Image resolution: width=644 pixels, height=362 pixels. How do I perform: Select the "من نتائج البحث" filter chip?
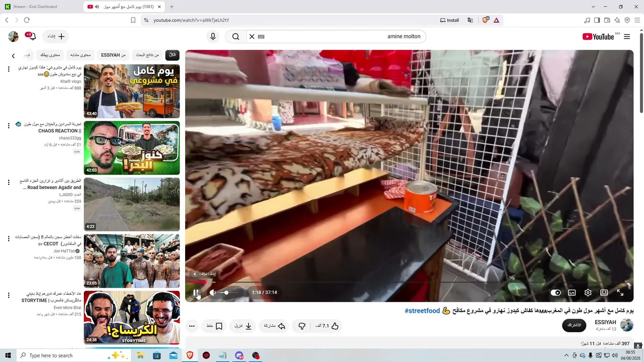147,55
